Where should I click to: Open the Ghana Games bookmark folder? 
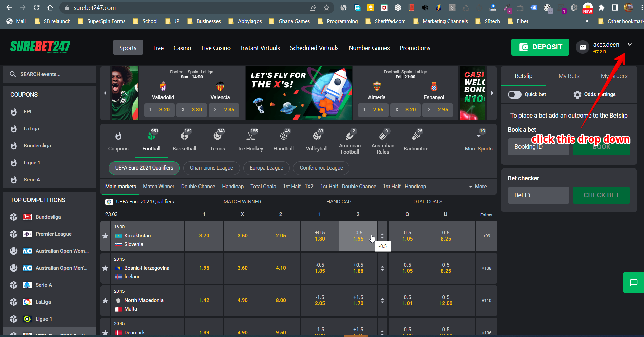tap(289, 21)
